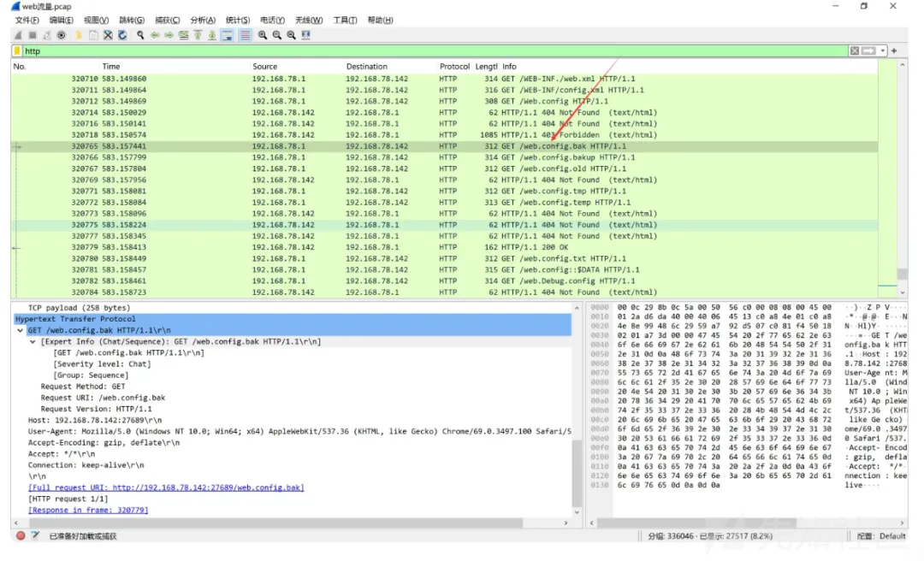The width and height of the screenshot is (924, 561).
Task: Click the reload capture file icon
Action: (x=122, y=35)
